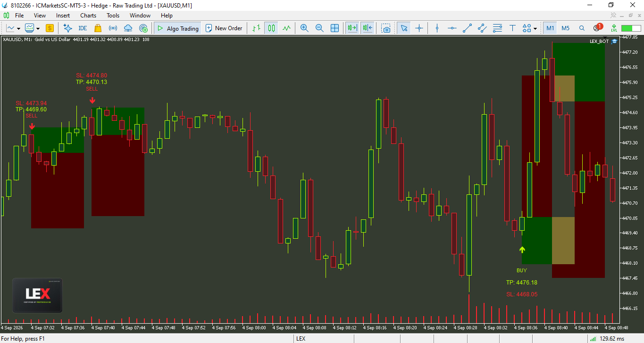
Task: Open the chart type line dropdown arrow
Action: coord(18,28)
